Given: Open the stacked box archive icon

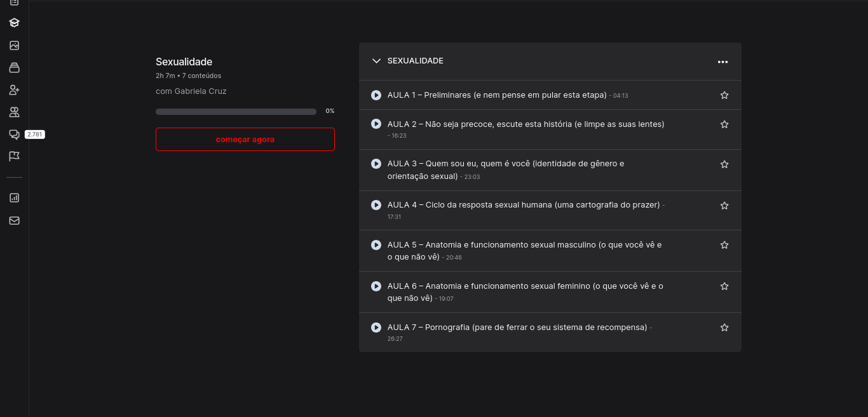Looking at the screenshot, I should tap(14, 68).
